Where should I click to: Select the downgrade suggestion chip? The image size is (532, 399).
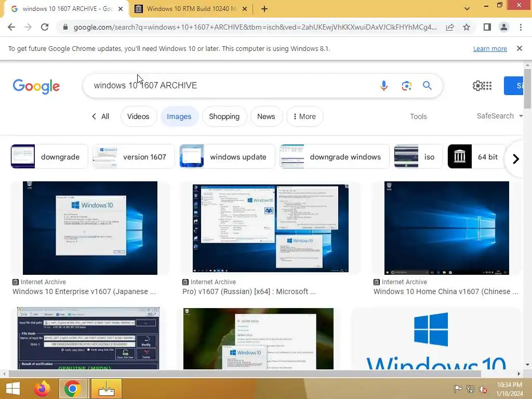pos(49,156)
